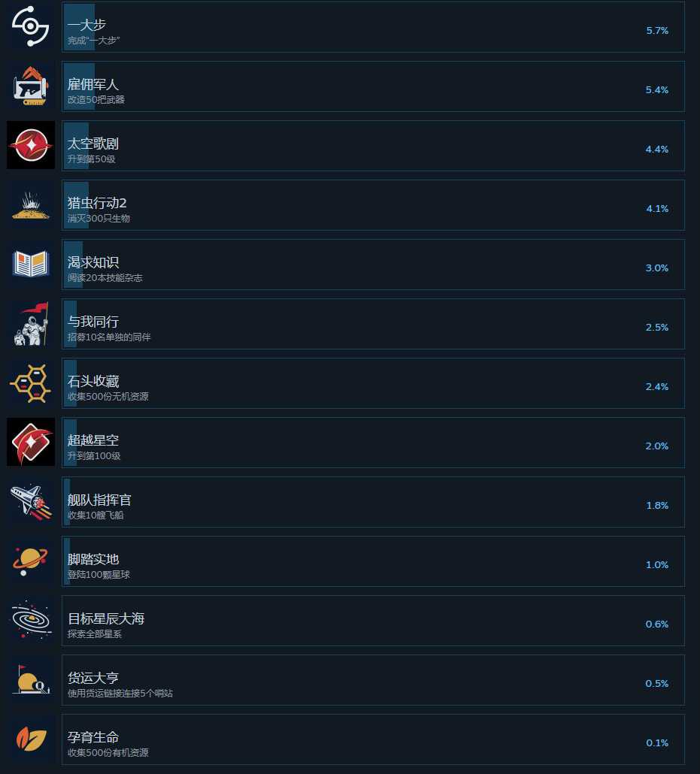Select the 猎虫行动2 achievement title
The width and height of the screenshot is (700, 774).
97,203
